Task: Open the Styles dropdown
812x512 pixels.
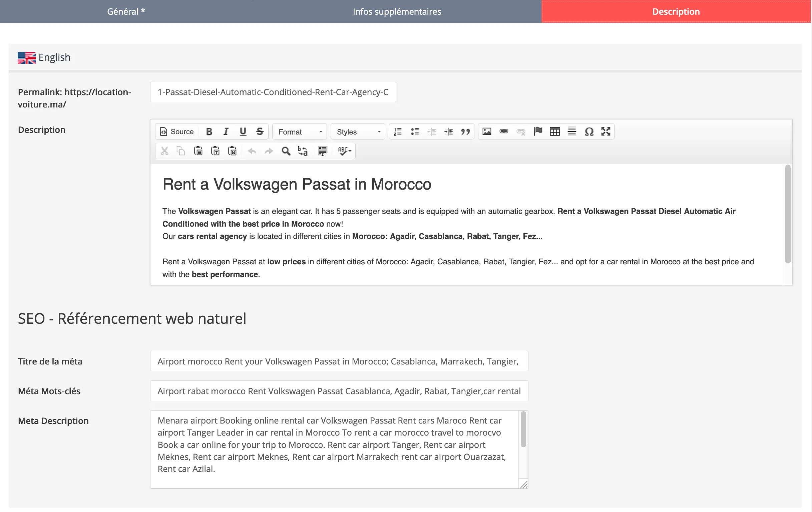Action: (x=358, y=132)
